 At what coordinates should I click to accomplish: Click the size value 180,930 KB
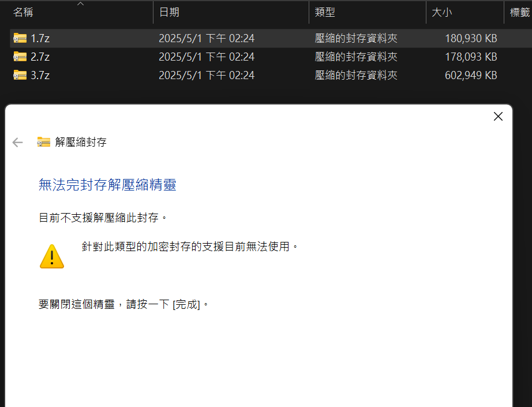[x=471, y=38]
